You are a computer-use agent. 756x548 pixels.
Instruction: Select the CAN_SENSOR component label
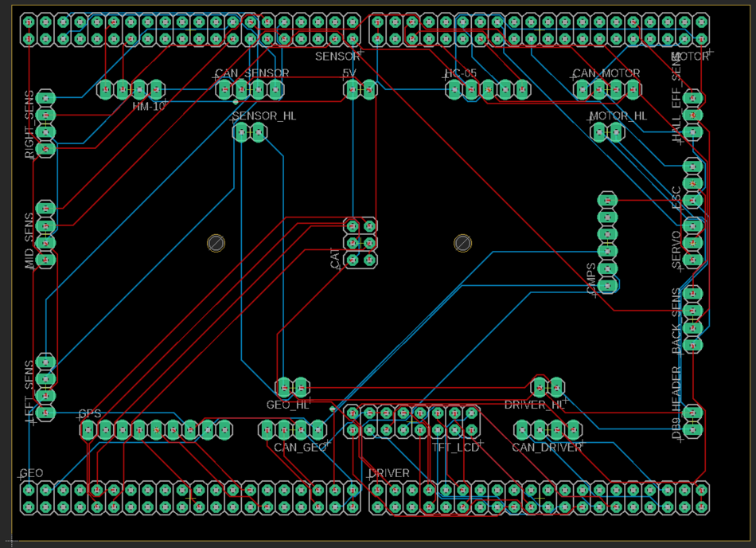point(251,73)
